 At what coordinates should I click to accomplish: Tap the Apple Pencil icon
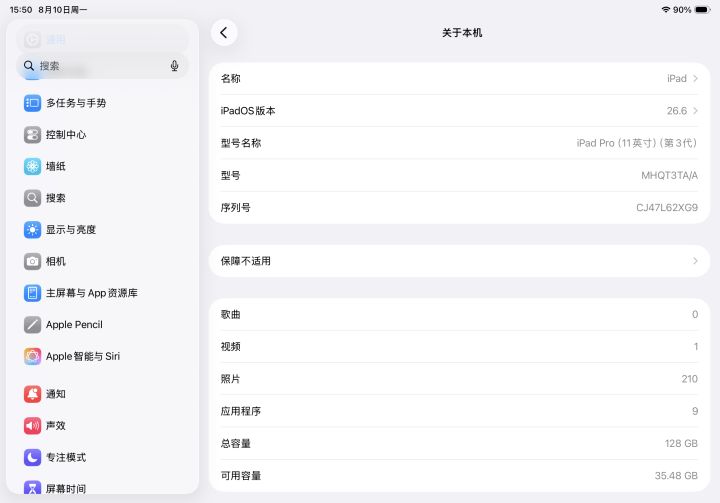(32, 325)
